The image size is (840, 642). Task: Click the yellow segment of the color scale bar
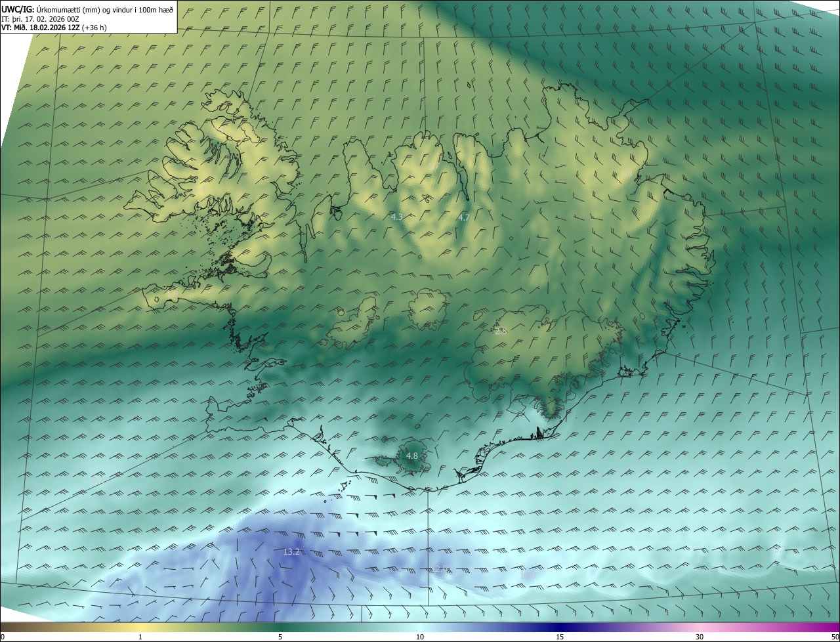[140, 627]
